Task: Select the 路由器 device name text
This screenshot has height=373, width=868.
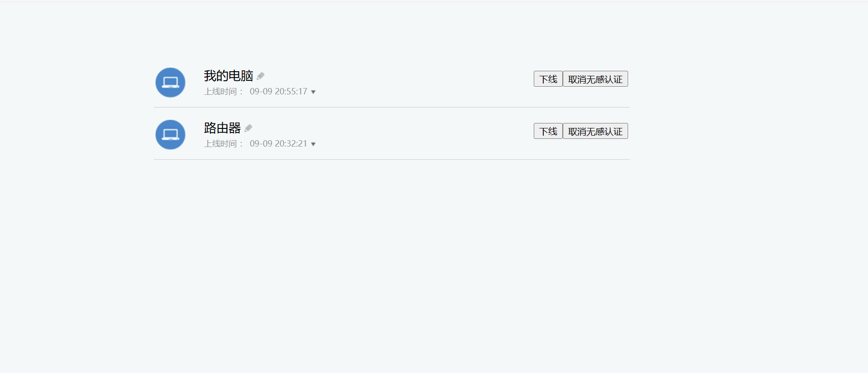Action: 222,128
